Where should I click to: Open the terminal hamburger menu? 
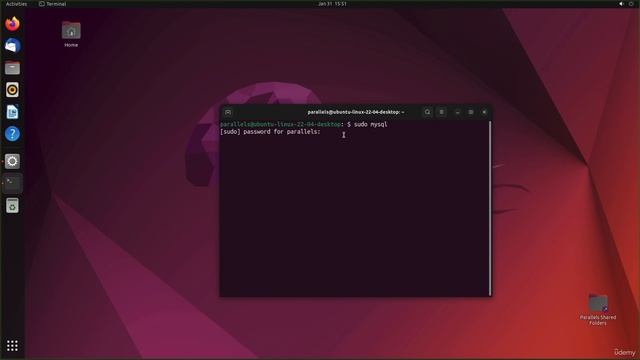[x=442, y=112]
